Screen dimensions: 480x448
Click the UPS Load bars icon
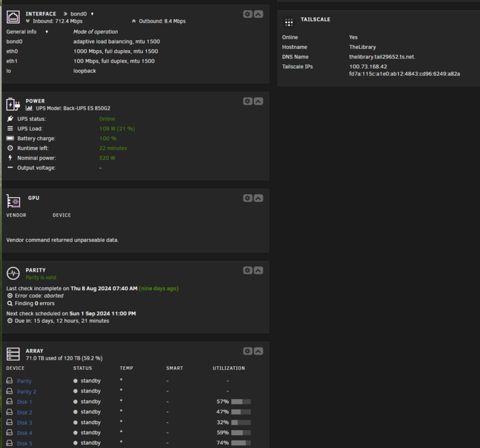click(10, 128)
